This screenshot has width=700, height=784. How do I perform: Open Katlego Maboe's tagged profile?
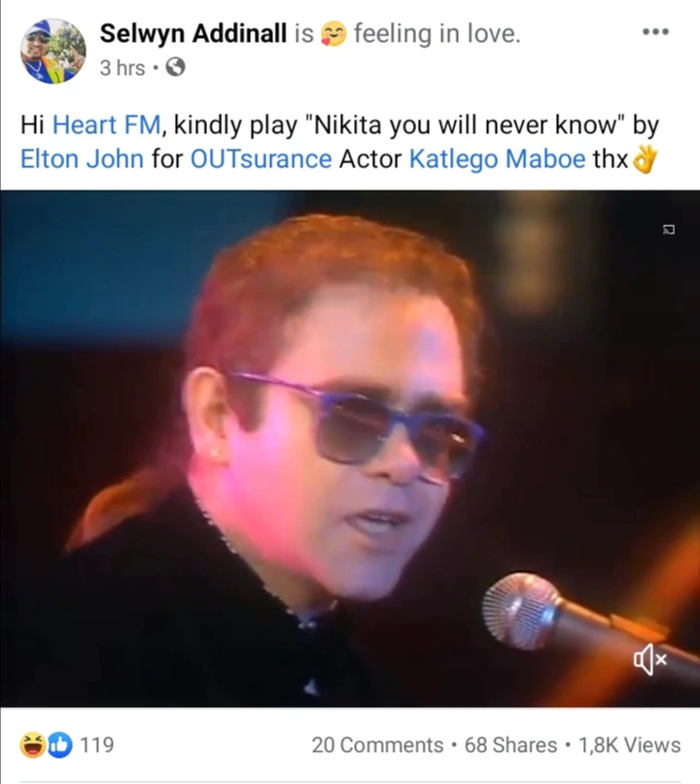(497, 159)
